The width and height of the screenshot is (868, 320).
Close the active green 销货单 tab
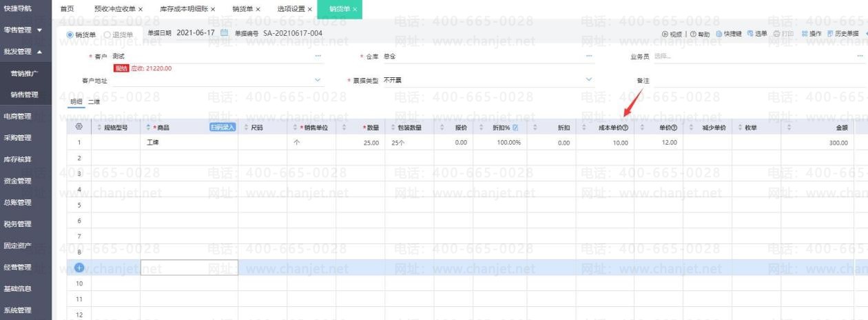pyautogui.click(x=355, y=10)
